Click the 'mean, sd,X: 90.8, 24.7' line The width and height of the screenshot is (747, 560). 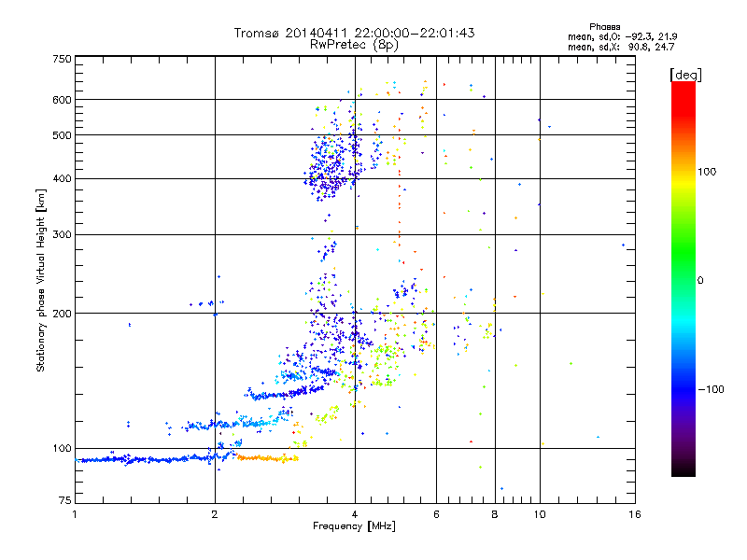[x=621, y=47]
